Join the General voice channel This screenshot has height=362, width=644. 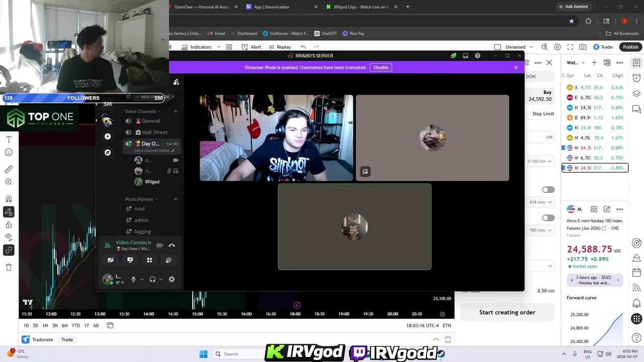[151, 121]
